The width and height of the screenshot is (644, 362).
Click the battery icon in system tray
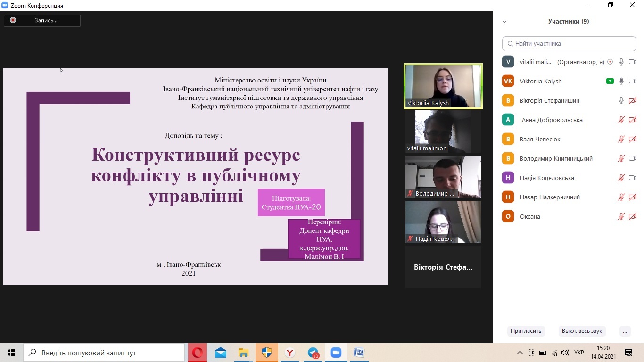click(x=543, y=353)
